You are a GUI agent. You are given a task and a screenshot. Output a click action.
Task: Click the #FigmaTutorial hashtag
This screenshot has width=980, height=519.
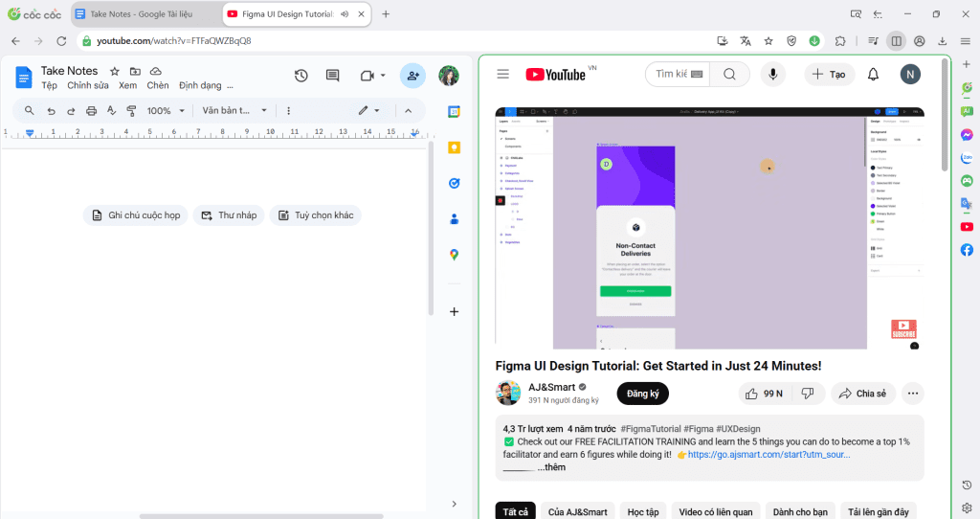click(651, 429)
